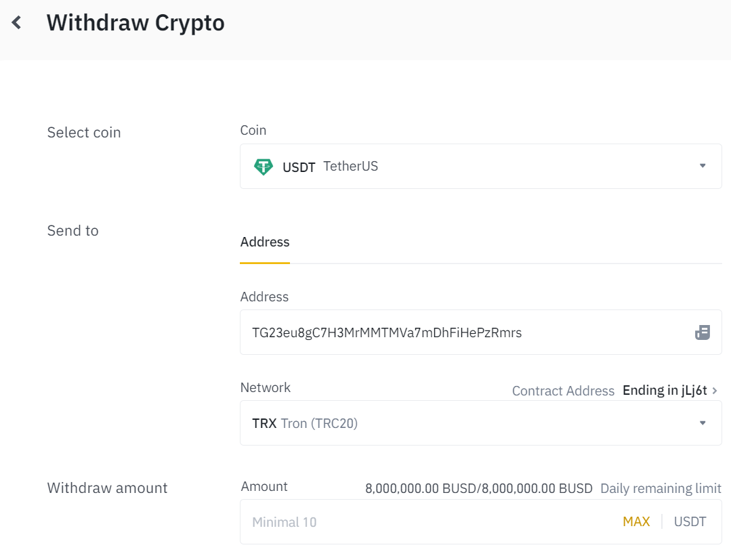
Task: Click the back arrow icon
Action: click(17, 22)
